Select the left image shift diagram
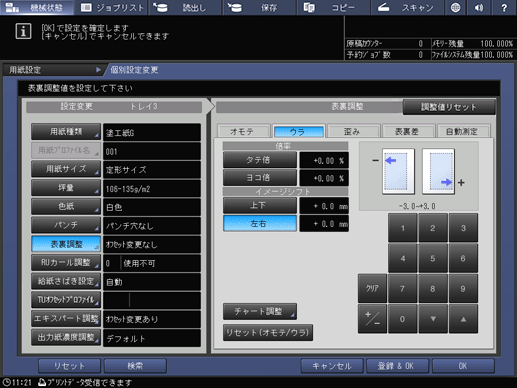The height and width of the screenshot is (388, 517). [398, 171]
